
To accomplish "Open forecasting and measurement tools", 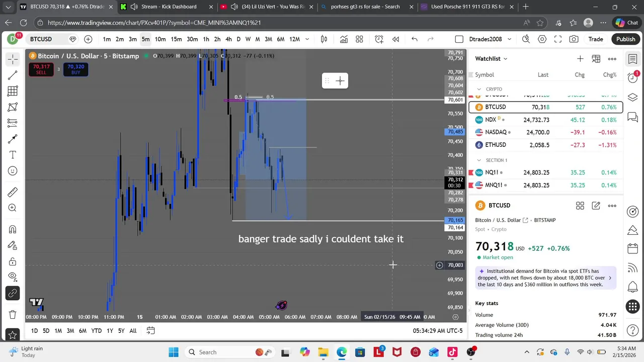I will 13,123.
